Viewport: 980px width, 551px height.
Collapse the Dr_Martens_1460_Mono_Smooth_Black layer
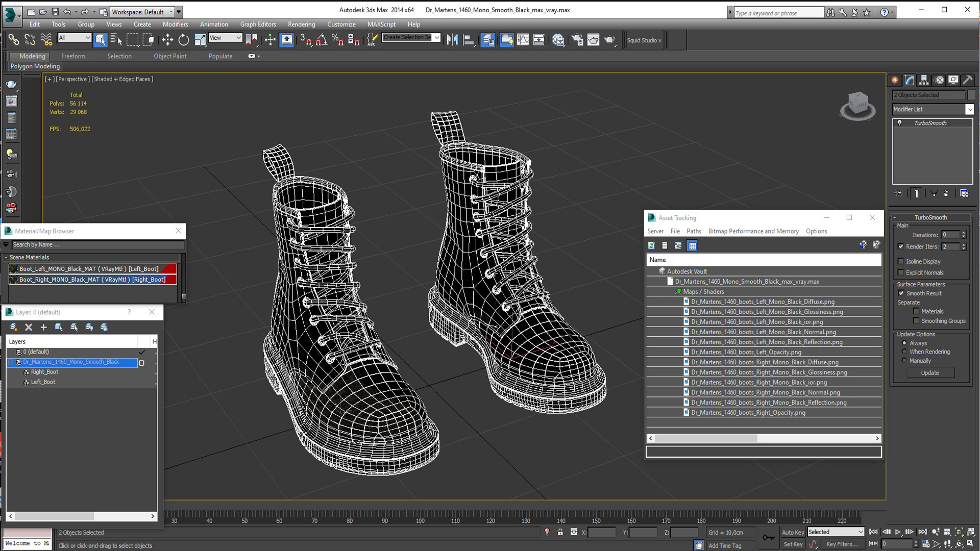10,362
